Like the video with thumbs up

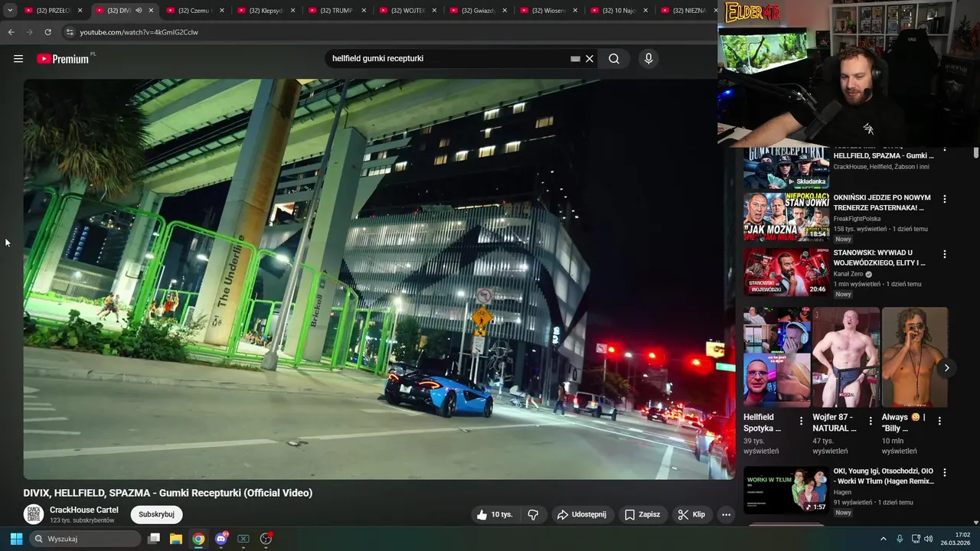click(495, 515)
